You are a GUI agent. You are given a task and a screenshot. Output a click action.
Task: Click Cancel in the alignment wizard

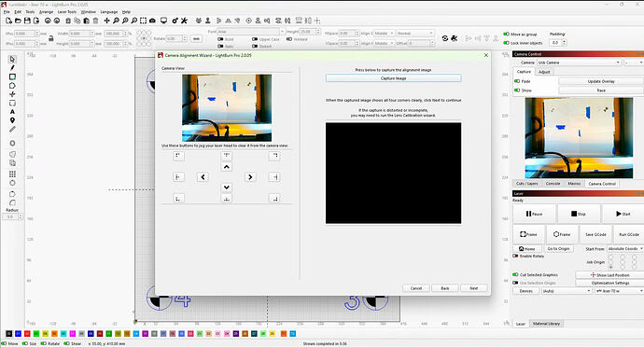(416, 288)
